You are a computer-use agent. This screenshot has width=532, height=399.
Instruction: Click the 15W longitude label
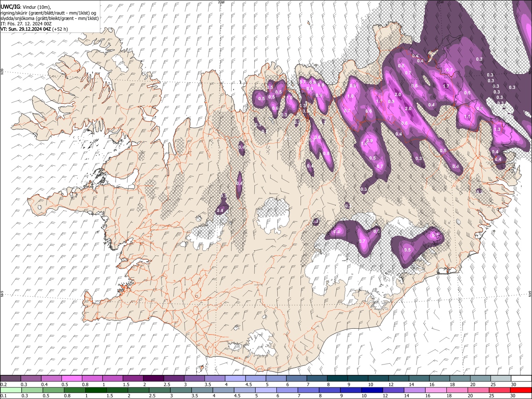[440, 2]
